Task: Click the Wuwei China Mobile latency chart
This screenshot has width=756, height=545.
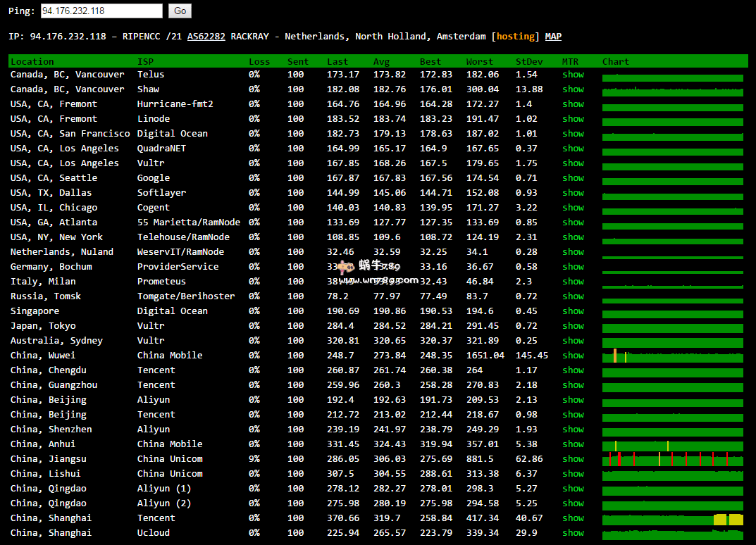Action: (672, 356)
